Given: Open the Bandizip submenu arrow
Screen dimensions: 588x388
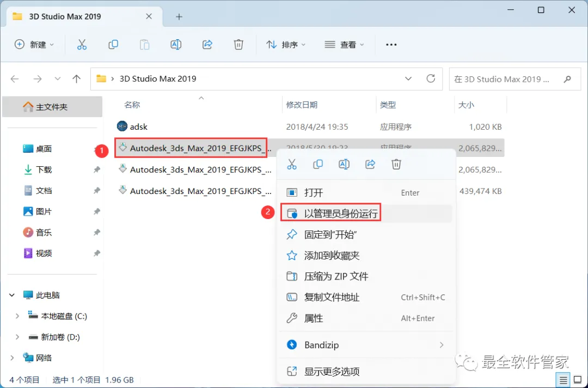Looking at the screenshot, I should coord(442,345).
